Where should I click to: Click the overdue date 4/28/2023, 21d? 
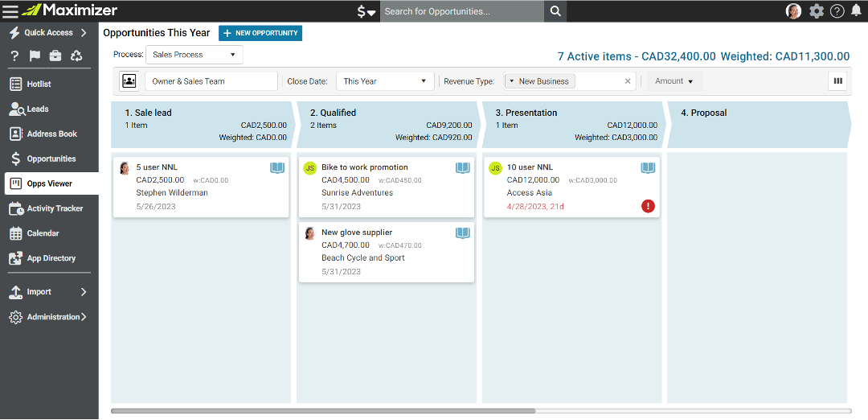click(x=534, y=207)
